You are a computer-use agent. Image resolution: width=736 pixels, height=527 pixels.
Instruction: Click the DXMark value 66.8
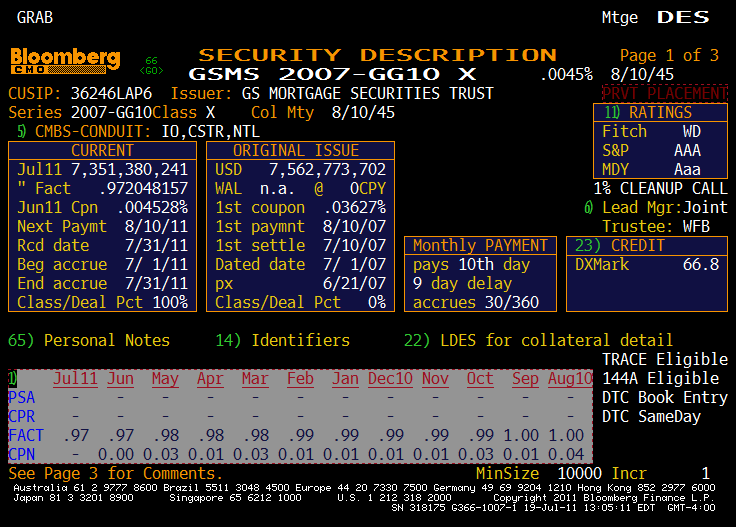[701, 264]
